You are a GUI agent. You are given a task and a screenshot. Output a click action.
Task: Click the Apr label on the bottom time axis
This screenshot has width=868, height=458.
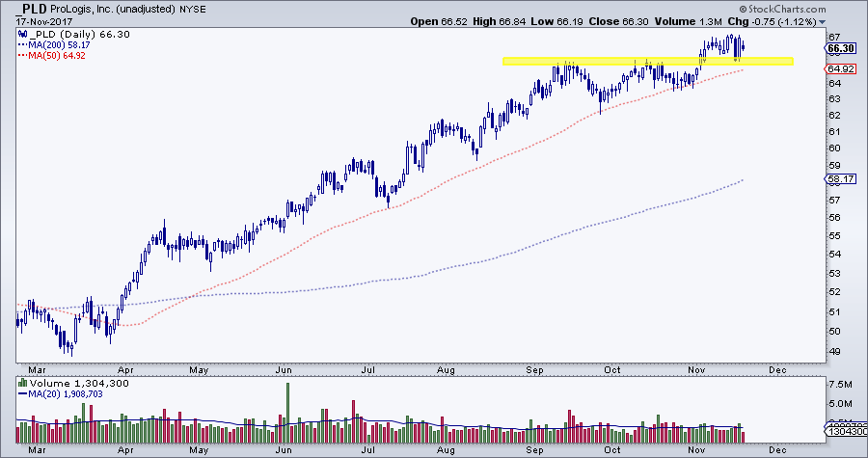point(123,449)
